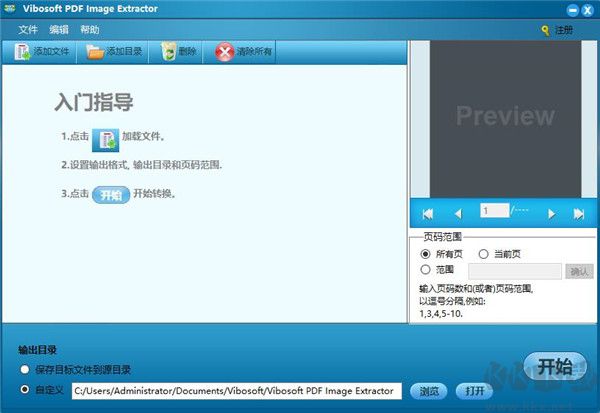Image resolution: width=600 pixels, height=413 pixels.
Task: Click the 确认 button beside range field
Action: pyautogui.click(x=579, y=271)
